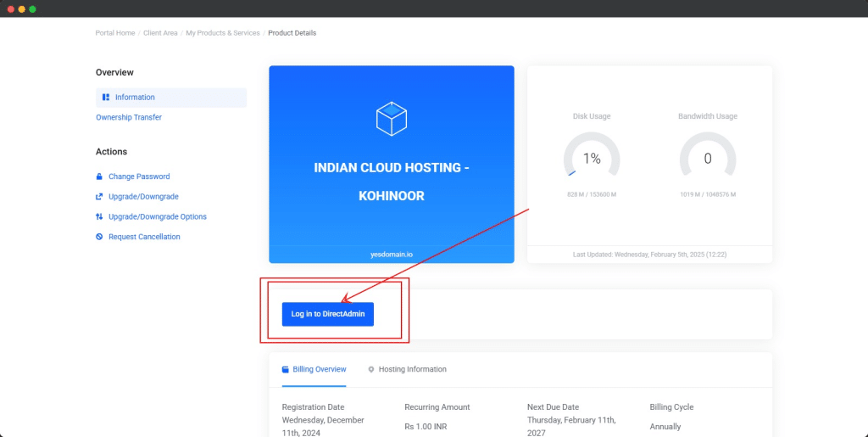Image resolution: width=868 pixels, height=437 pixels.
Task: Click the Next Due Date label
Action: [x=553, y=407]
